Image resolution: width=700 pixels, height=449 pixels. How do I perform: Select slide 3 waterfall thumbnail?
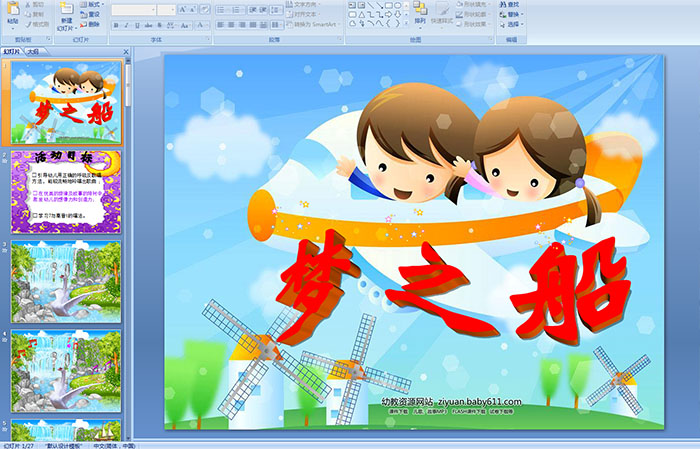click(x=66, y=282)
